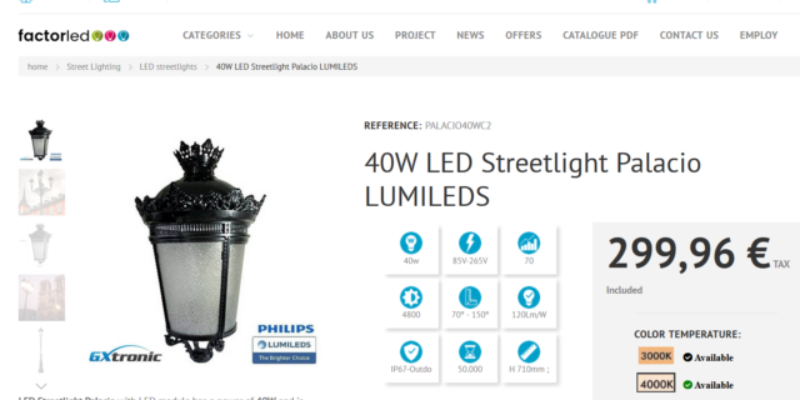Click the 4800 lumens brightness icon
This screenshot has width=800, height=400.
[411, 297]
